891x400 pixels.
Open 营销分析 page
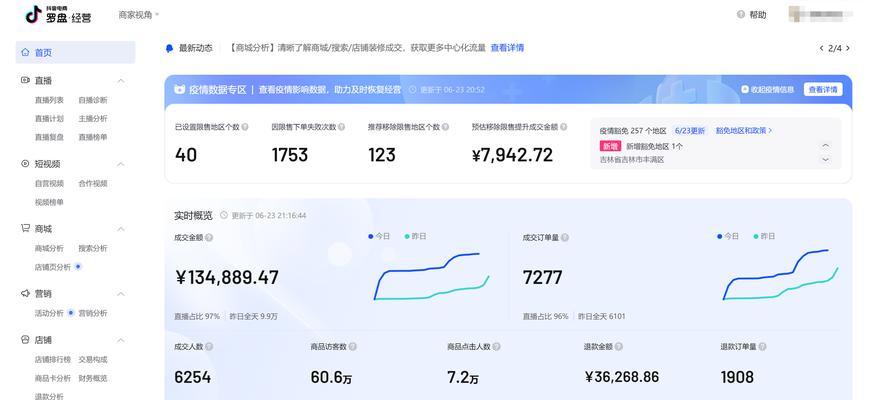(93, 313)
